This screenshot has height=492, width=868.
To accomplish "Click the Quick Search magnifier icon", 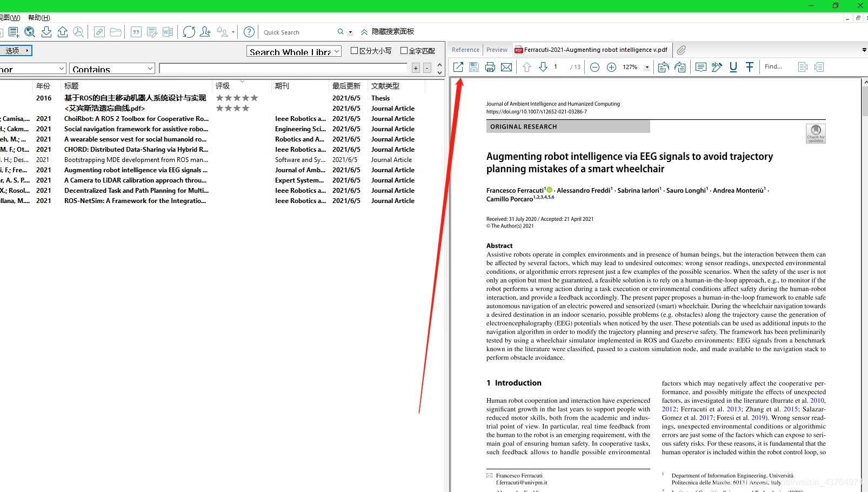I will pyautogui.click(x=340, y=32).
